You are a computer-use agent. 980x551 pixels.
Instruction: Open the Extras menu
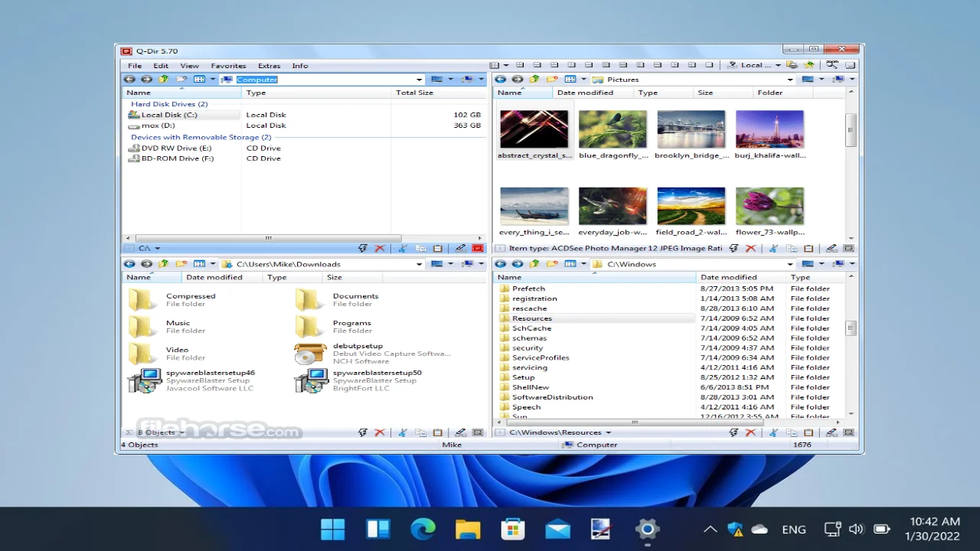click(x=269, y=66)
